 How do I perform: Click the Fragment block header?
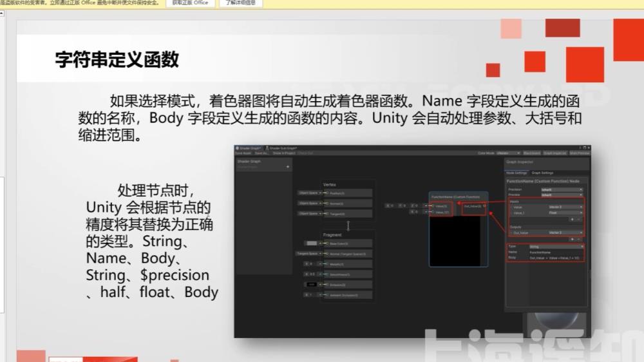[x=332, y=235]
